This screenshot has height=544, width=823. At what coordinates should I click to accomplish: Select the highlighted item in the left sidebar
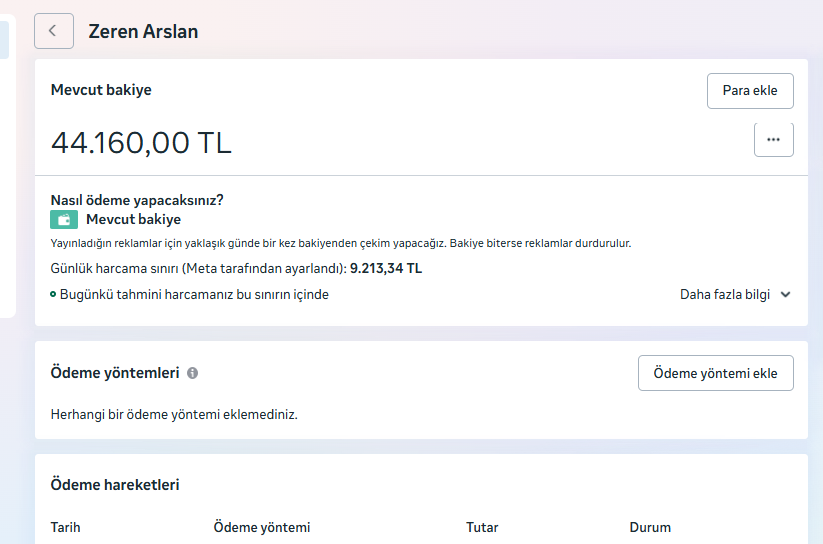[x=4, y=40]
